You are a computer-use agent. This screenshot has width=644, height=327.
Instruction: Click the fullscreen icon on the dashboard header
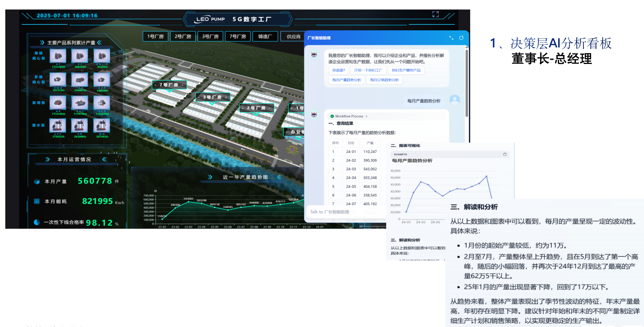coord(435,14)
